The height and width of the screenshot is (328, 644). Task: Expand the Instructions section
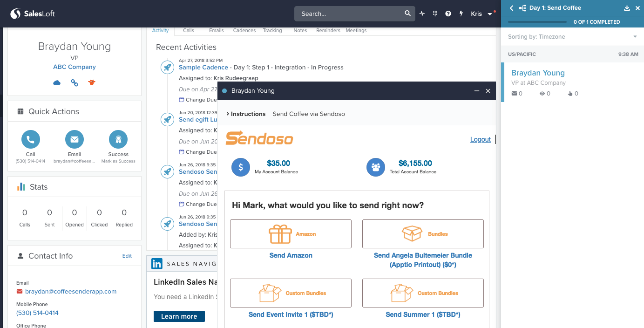coord(246,114)
